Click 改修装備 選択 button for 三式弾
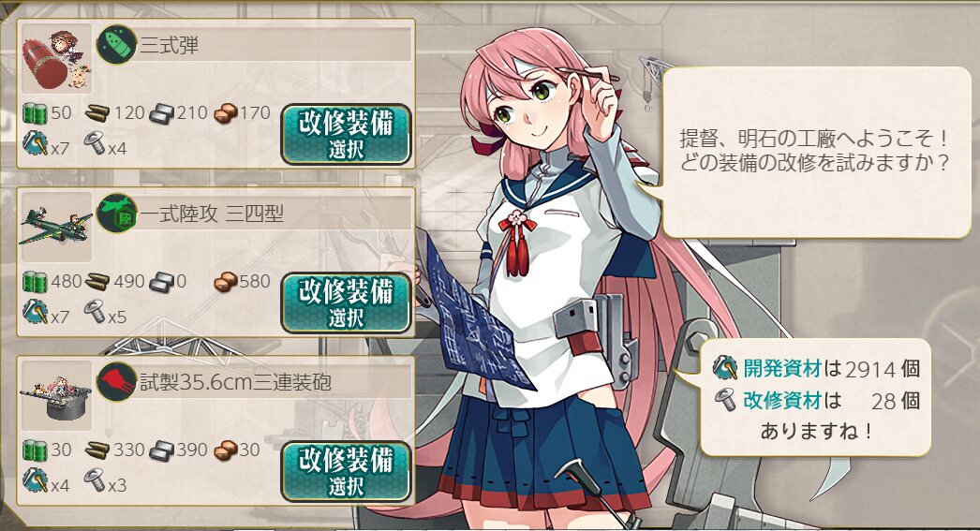 (x=346, y=134)
